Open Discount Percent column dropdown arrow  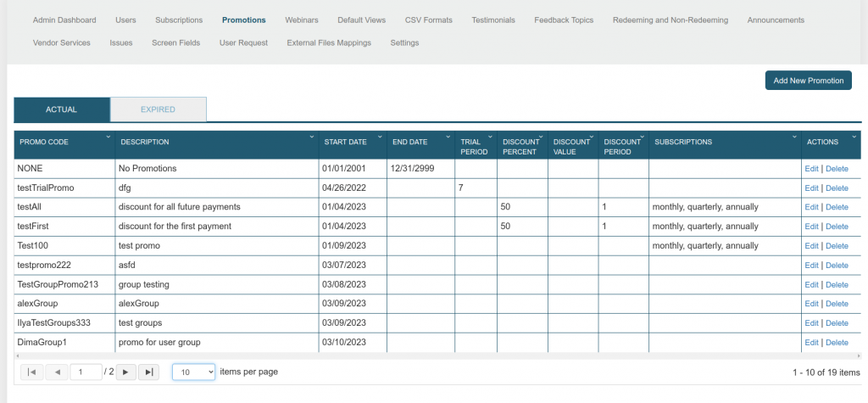(x=540, y=137)
